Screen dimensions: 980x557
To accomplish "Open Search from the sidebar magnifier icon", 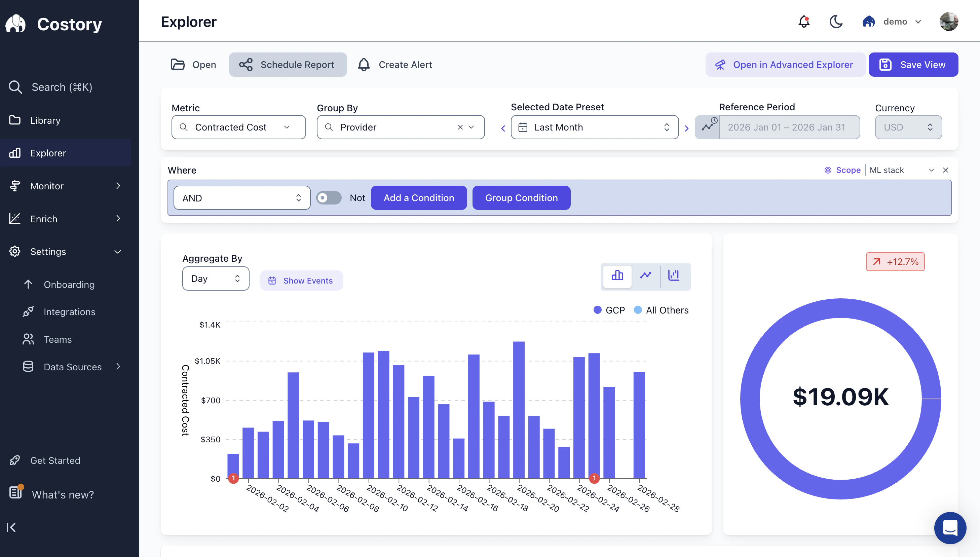I will pos(15,87).
